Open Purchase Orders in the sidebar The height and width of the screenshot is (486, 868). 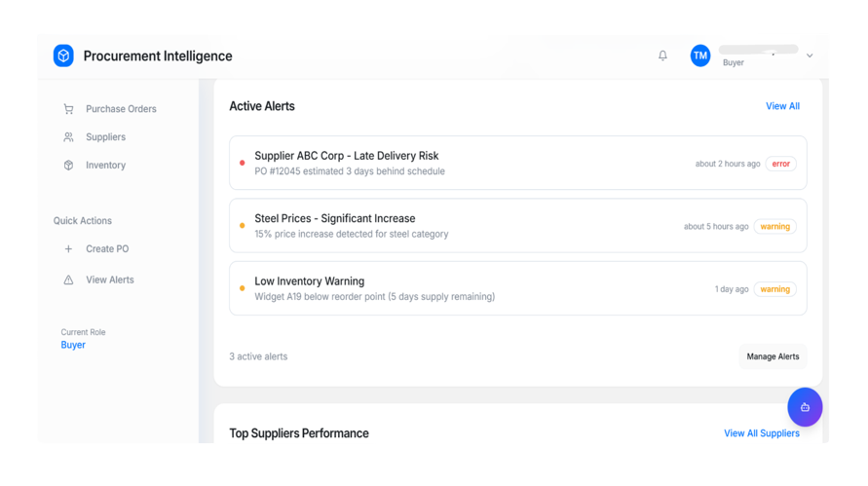click(x=121, y=109)
